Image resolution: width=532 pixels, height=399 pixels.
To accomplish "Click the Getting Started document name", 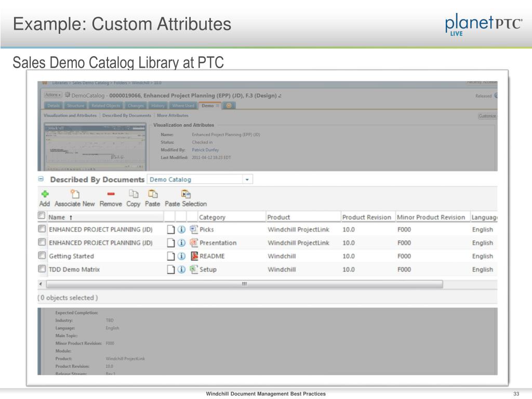I will coord(72,256).
